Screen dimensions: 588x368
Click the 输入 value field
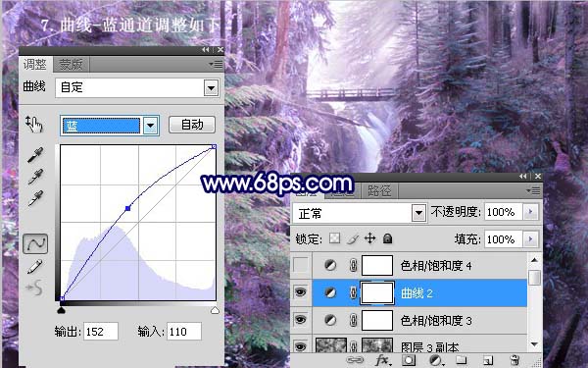point(184,332)
